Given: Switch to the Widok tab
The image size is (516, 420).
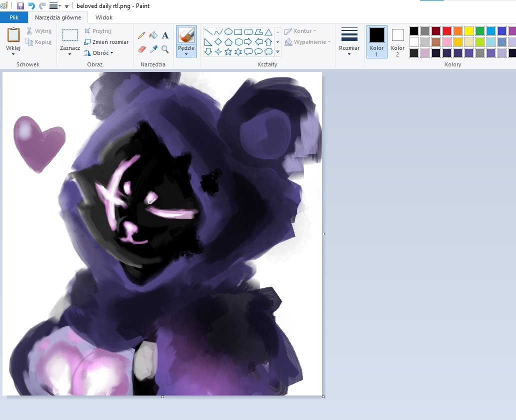Looking at the screenshot, I should 104,17.
